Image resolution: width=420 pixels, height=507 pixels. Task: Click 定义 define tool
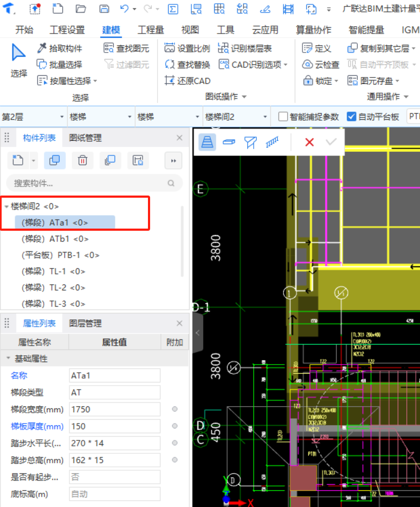point(316,49)
